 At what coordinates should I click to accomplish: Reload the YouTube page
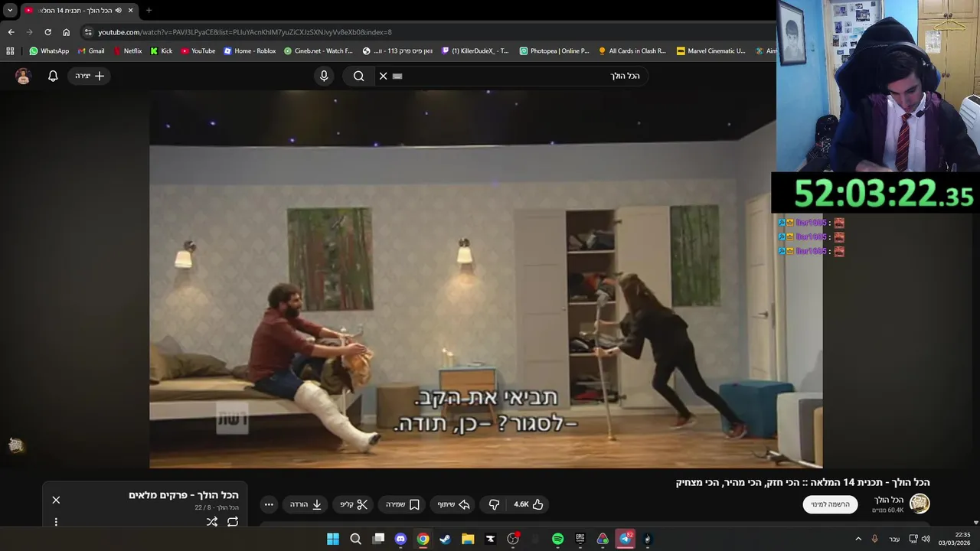pyautogui.click(x=47, y=32)
